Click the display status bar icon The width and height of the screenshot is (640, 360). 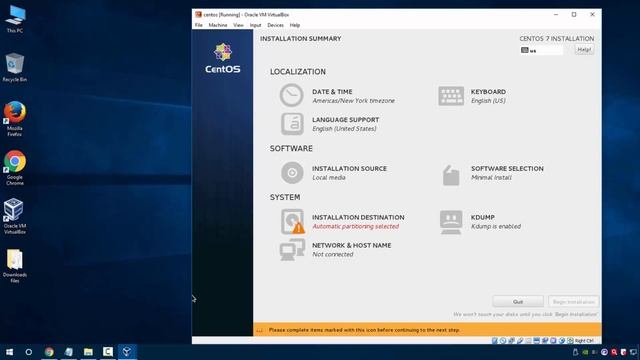click(536, 340)
